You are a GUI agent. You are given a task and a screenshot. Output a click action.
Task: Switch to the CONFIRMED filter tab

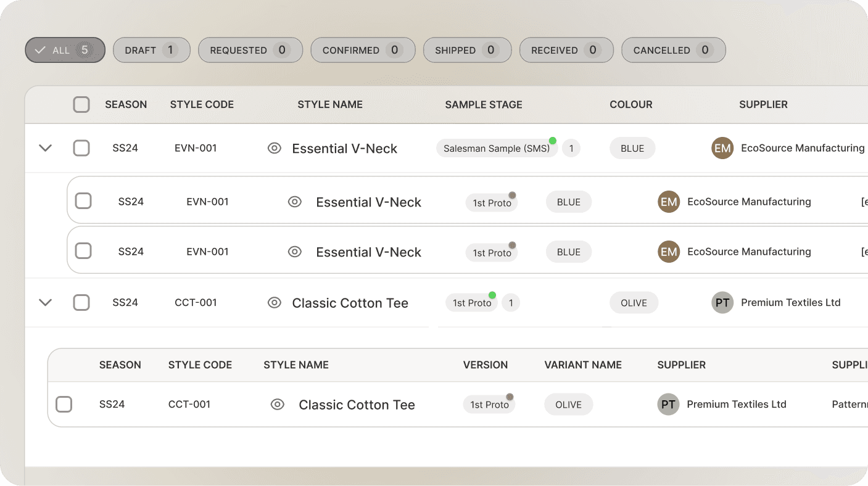[363, 50]
